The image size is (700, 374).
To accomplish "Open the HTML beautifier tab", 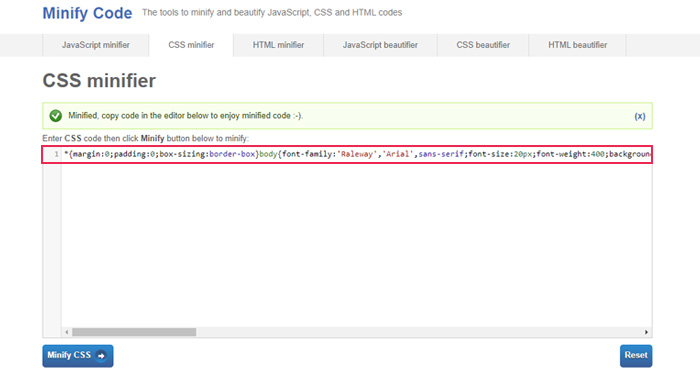I will point(578,45).
